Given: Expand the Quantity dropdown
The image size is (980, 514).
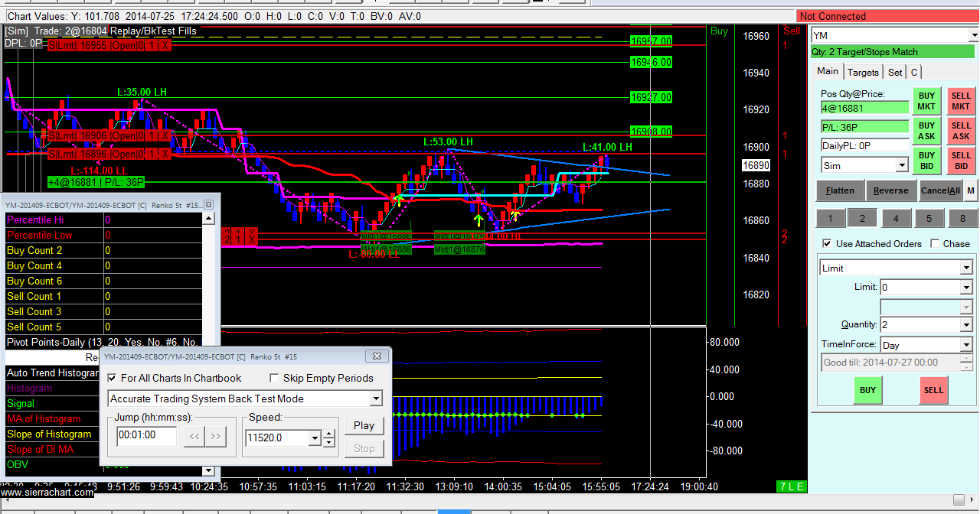Looking at the screenshot, I should (966, 324).
